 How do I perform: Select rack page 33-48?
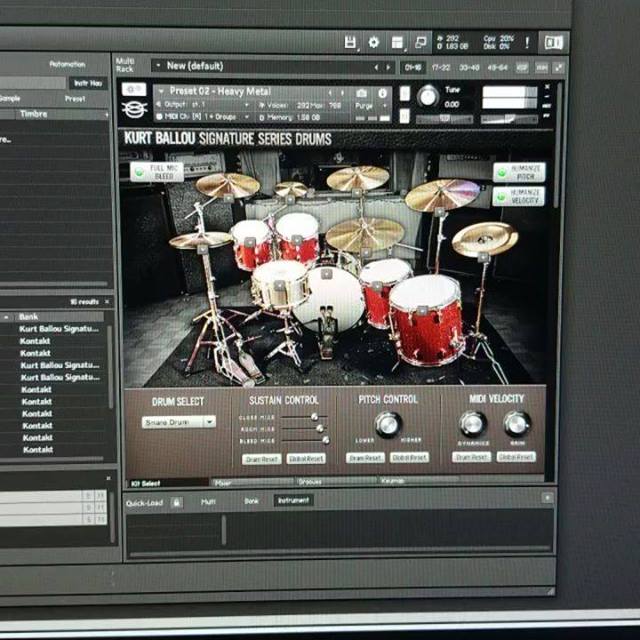469,68
